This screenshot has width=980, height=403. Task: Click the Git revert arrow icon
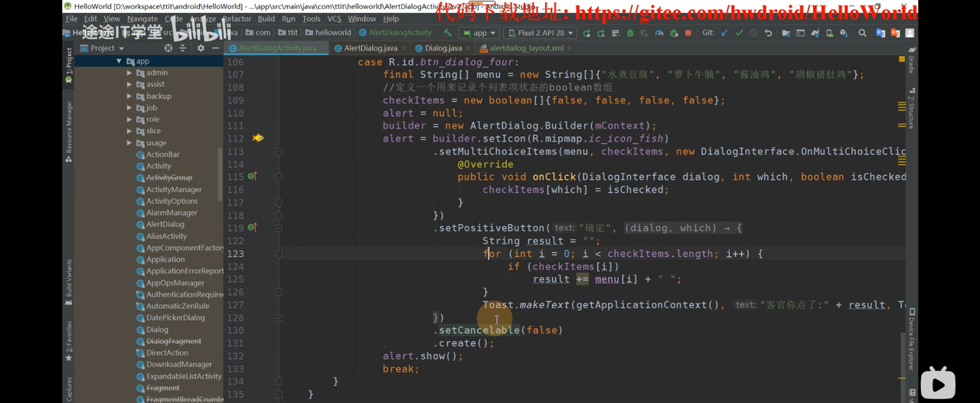coord(768,33)
